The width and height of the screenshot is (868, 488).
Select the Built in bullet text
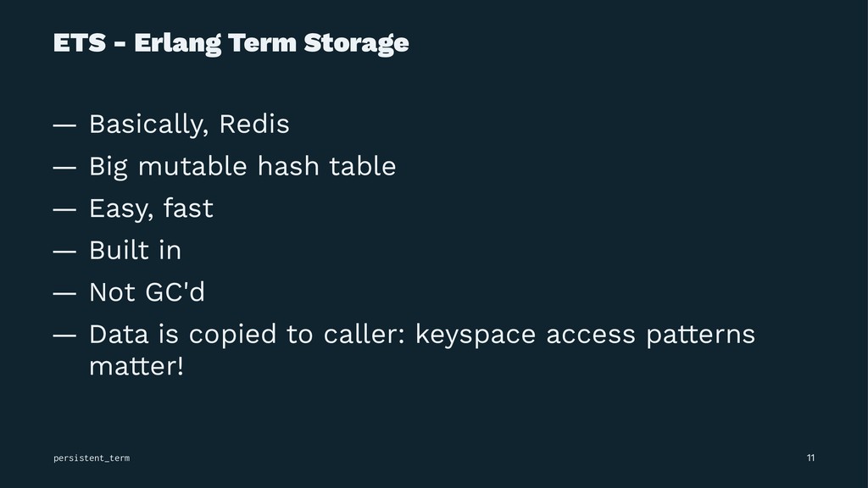pyautogui.click(x=135, y=250)
